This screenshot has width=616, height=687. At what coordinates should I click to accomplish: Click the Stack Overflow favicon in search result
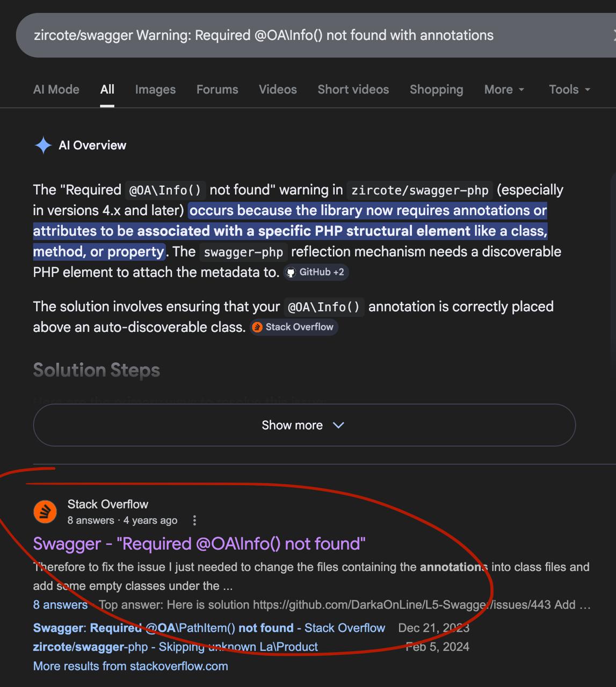pos(45,511)
